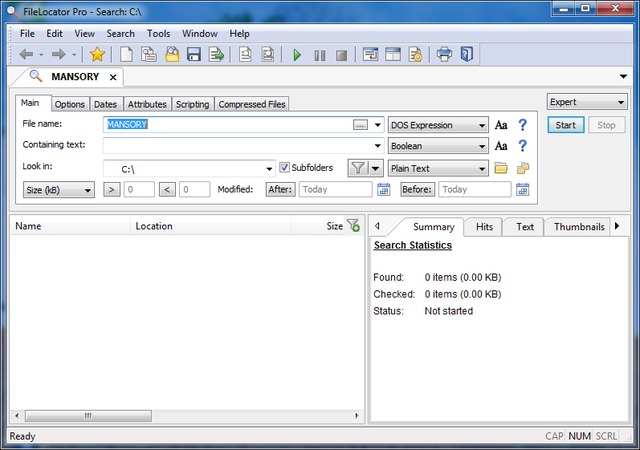Switch to the Compressed Files tab

click(252, 104)
